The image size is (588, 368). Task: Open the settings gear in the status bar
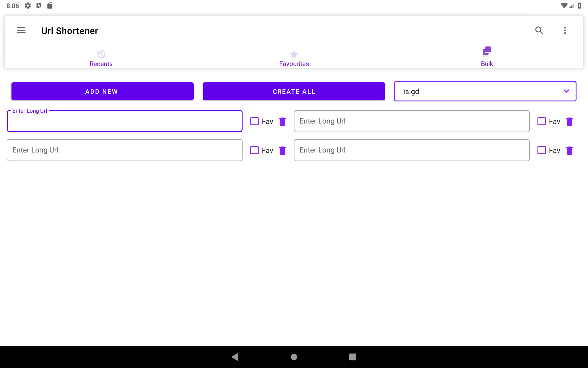click(x=28, y=6)
